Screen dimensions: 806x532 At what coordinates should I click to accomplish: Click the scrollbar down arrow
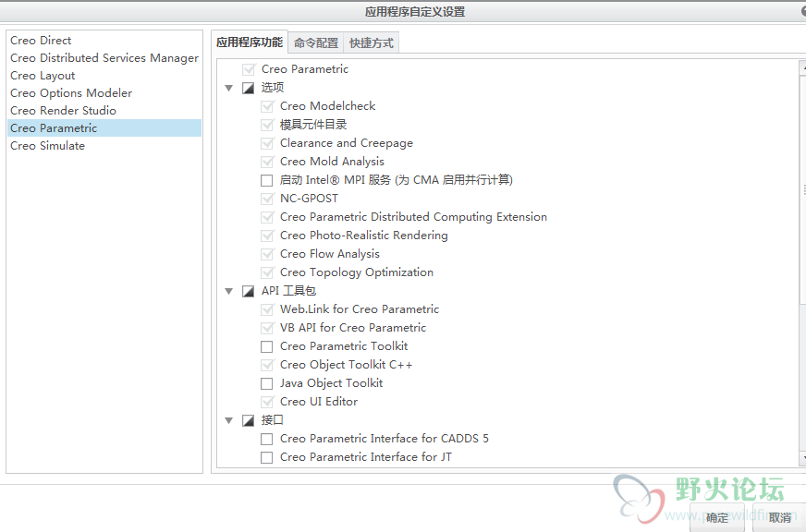click(803, 457)
